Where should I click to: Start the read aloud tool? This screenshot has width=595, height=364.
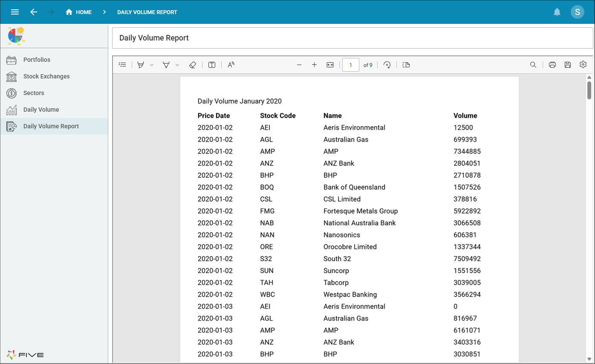click(231, 65)
